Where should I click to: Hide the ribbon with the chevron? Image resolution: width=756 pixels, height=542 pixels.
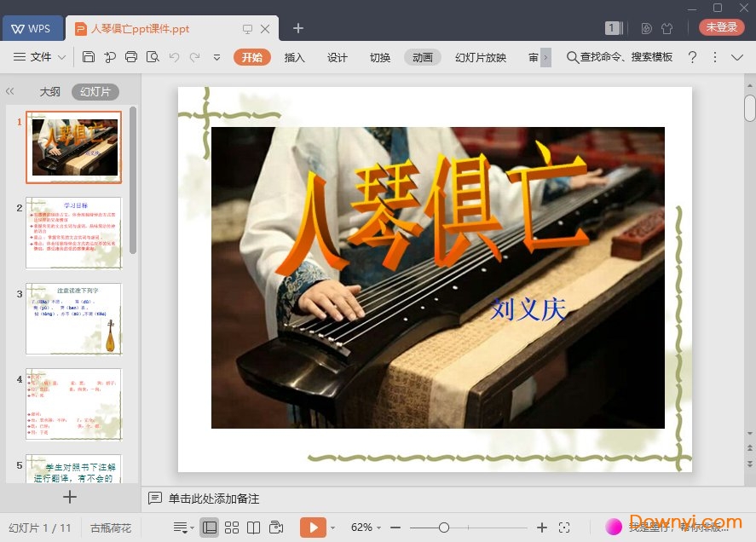[737, 58]
